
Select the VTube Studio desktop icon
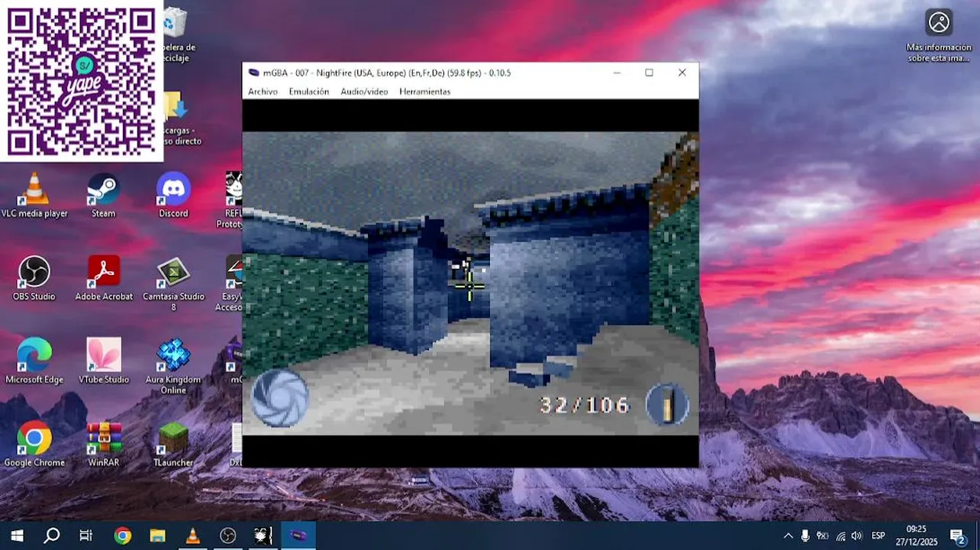(104, 361)
